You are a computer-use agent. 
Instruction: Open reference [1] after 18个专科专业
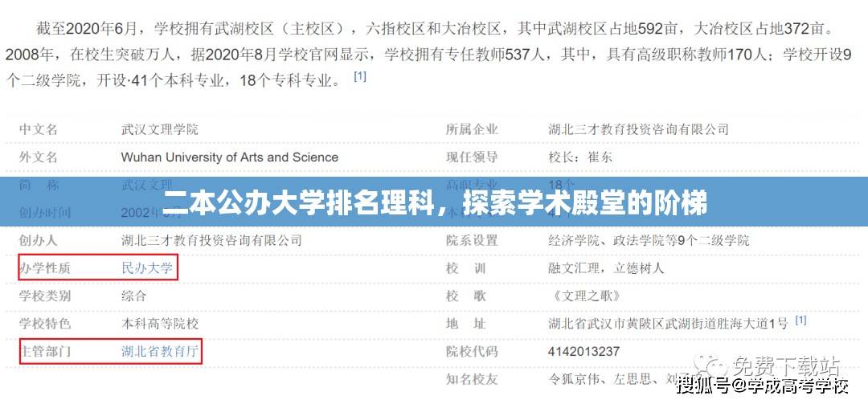coord(360,77)
